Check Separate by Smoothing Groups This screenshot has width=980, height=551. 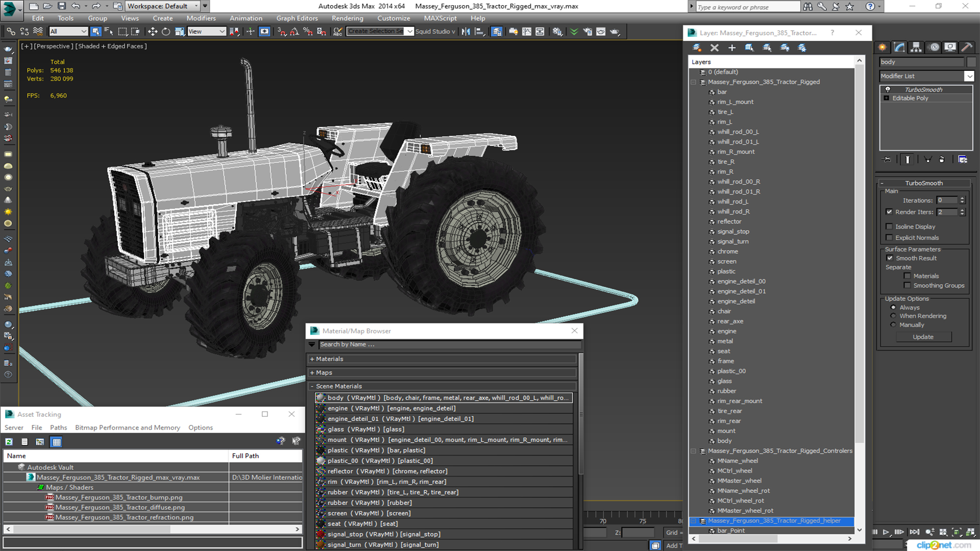907,286
